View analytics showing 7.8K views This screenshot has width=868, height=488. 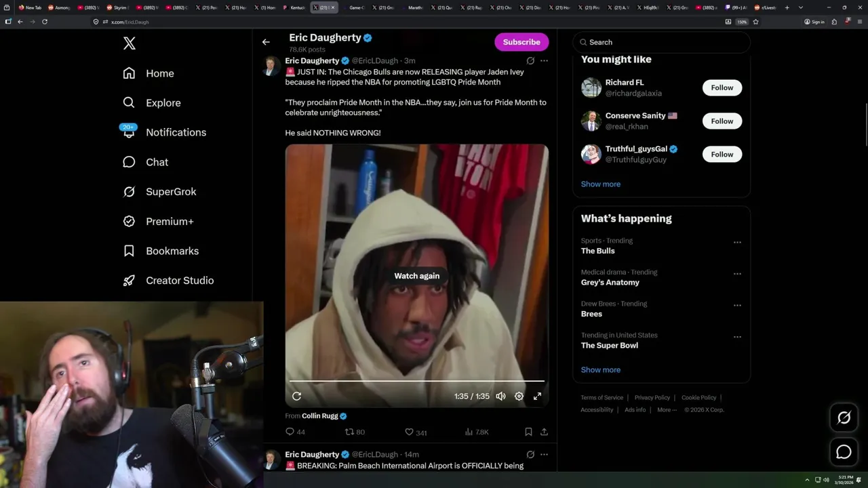477,432
